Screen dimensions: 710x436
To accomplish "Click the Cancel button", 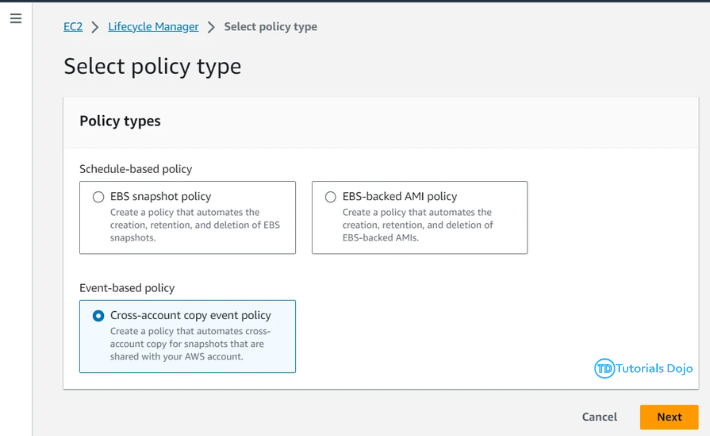I will pyautogui.click(x=599, y=417).
